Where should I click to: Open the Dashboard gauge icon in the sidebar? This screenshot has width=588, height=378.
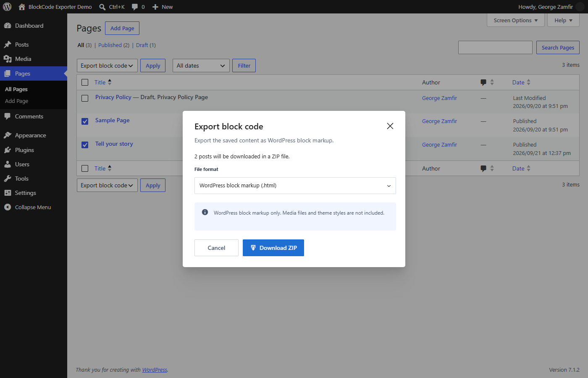(8, 26)
